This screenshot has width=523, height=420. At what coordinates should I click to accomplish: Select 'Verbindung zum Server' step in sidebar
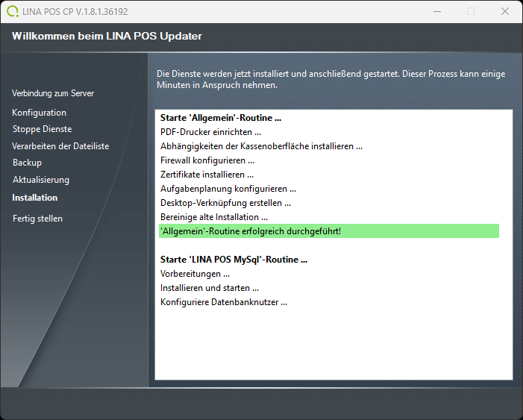53,93
